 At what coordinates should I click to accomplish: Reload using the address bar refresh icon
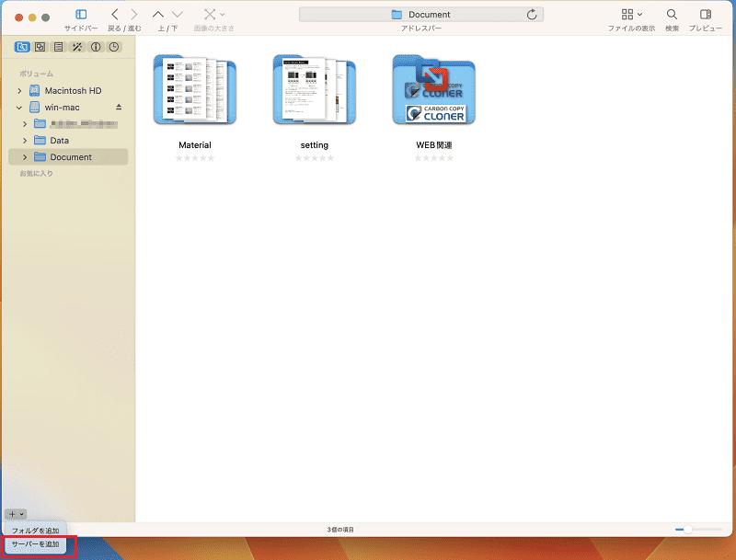[x=532, y=15]
